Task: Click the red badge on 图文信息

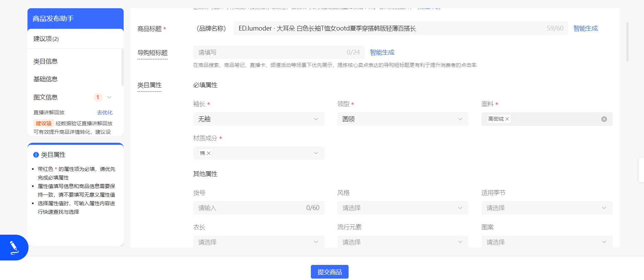Action: click(x=98, y=97)
